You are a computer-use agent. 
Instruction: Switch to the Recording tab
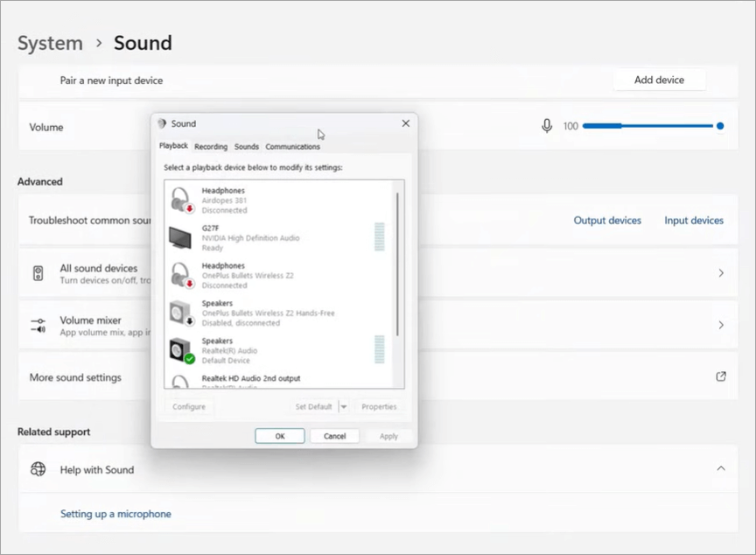tap(210, 146)
